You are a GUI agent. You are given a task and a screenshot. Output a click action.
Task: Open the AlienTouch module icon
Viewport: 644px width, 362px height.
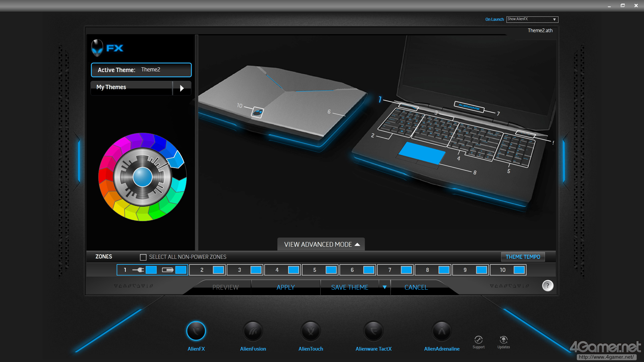(311, 331)
